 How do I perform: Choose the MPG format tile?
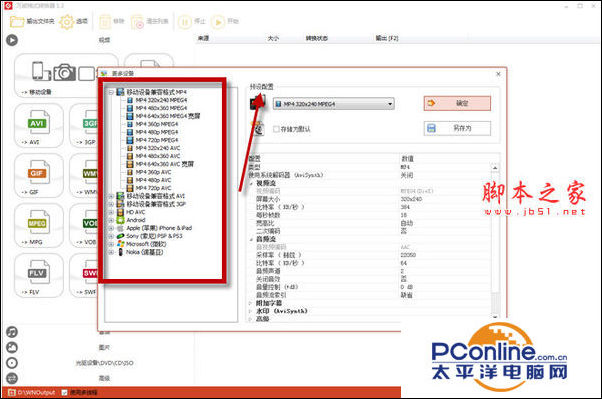click(39, 225)
